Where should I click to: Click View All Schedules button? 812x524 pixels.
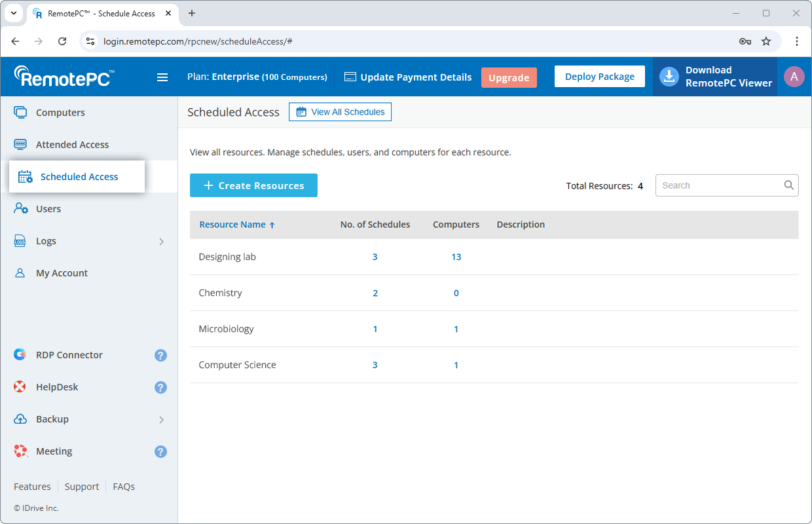click(x=340, y=112)
